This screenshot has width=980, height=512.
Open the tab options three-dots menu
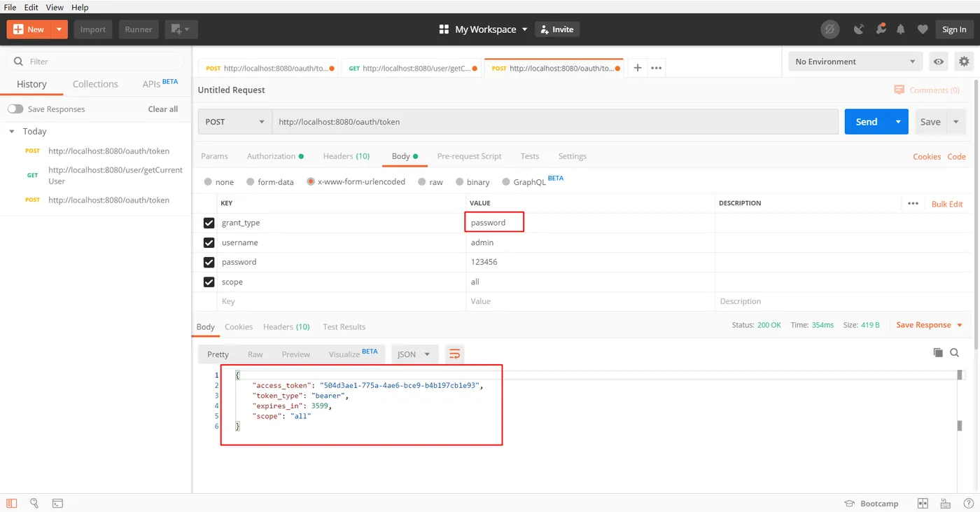point(657,68)
